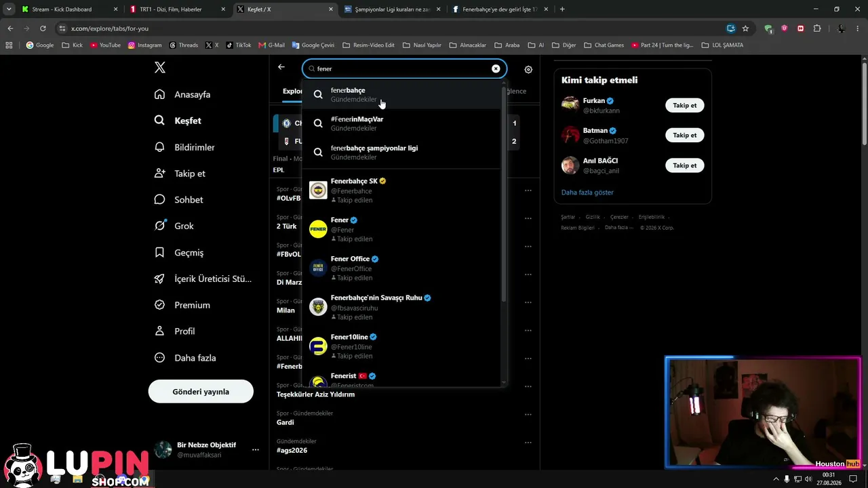Image resolution: width=868 pixels, height=488 pixels.
Task: Open TikTok bookmark
Action: coord(239,45)
